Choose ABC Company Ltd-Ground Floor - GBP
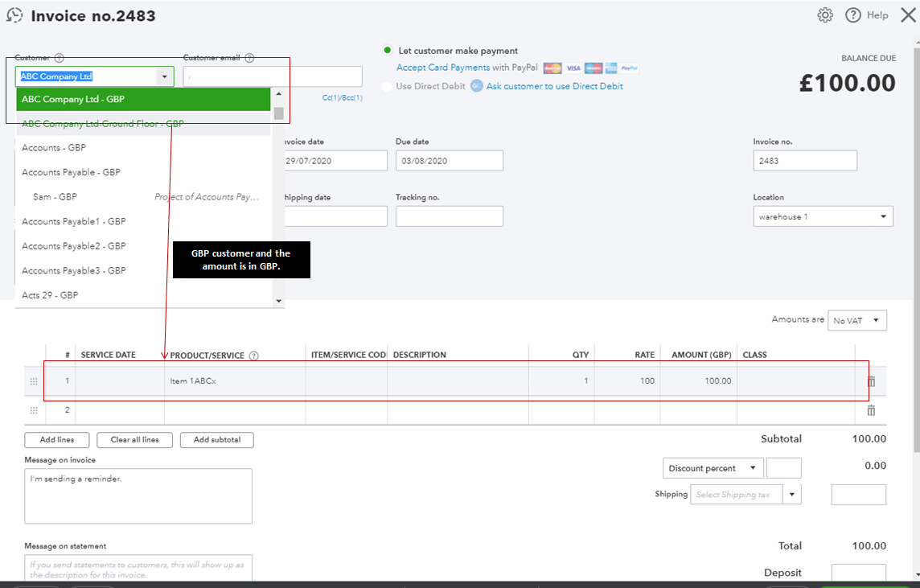Image resolution: width=920 pixels, height=588 pixels. [x=143, y=124]
